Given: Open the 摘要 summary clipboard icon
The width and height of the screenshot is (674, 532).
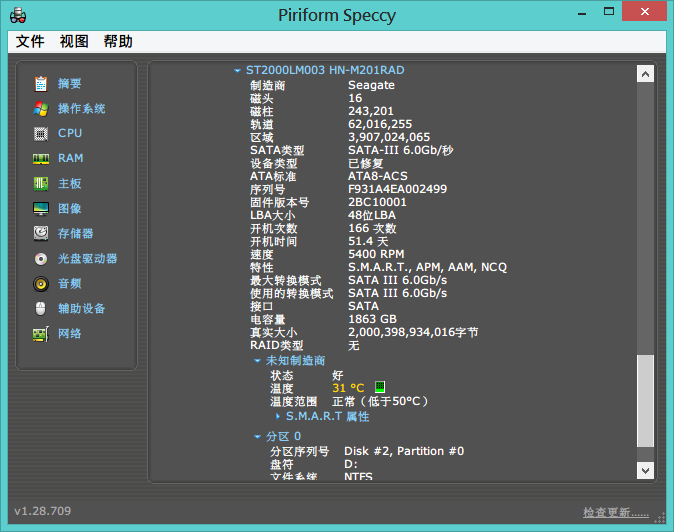Looking at the screenshot, I should tap(41, 84).
